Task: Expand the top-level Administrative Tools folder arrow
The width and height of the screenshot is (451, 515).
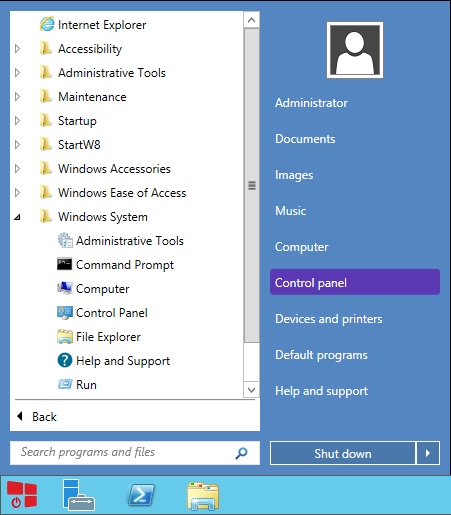Action: pos(18,73)
